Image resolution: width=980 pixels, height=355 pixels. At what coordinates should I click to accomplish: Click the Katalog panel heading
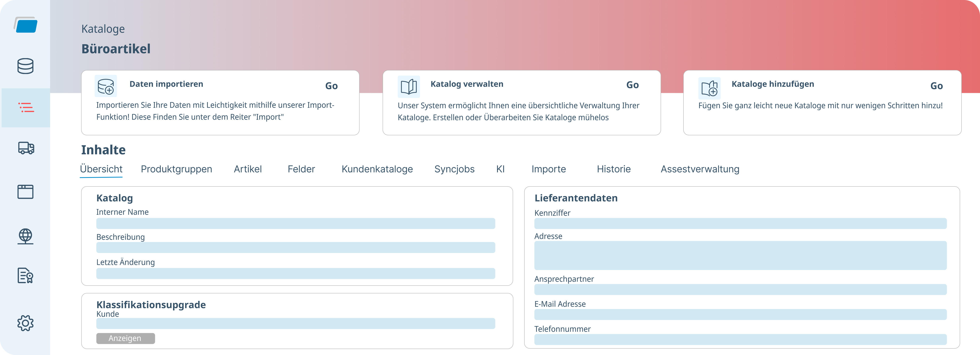(x=115, y=198)
